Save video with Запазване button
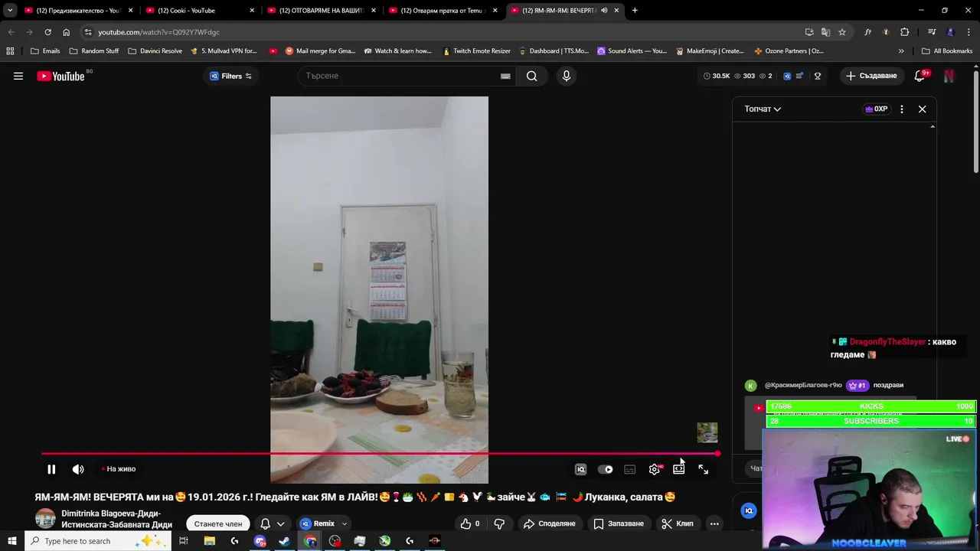Viewport: 980px width, 551px height. (x=619, y=523)
